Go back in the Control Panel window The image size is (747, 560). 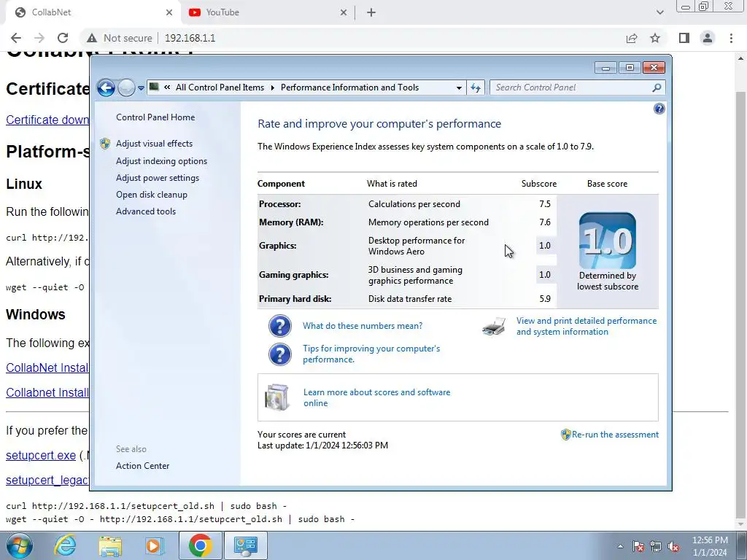click(106, 87)
